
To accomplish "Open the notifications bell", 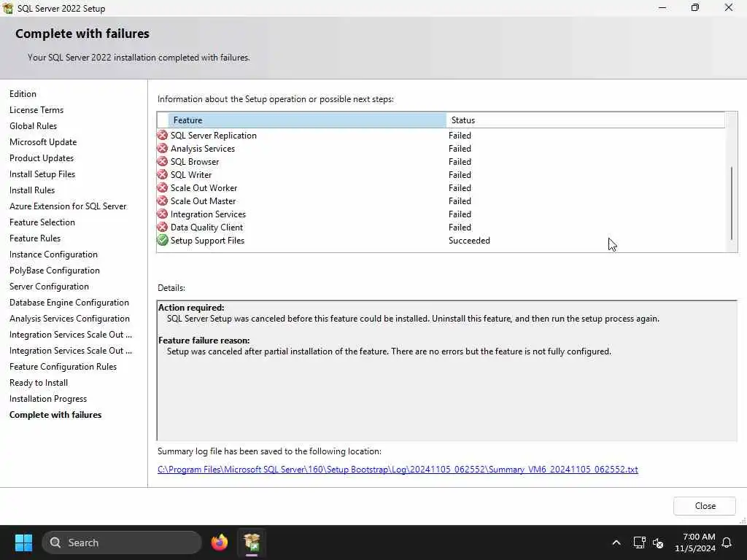I will point(727,542).
